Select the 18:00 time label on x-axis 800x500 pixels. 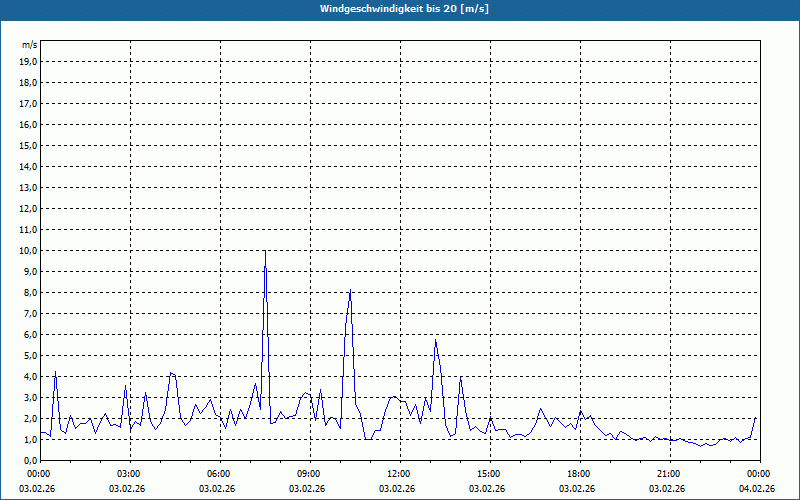[579, 473]
